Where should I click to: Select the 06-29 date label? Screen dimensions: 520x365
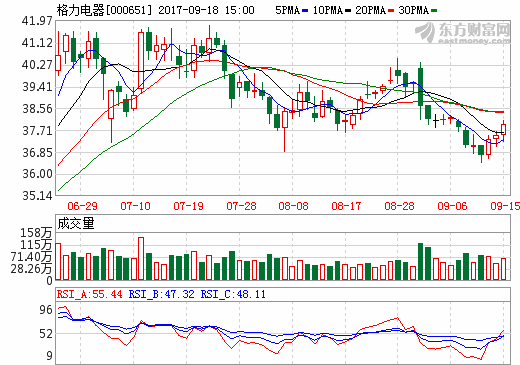point(82,206)
